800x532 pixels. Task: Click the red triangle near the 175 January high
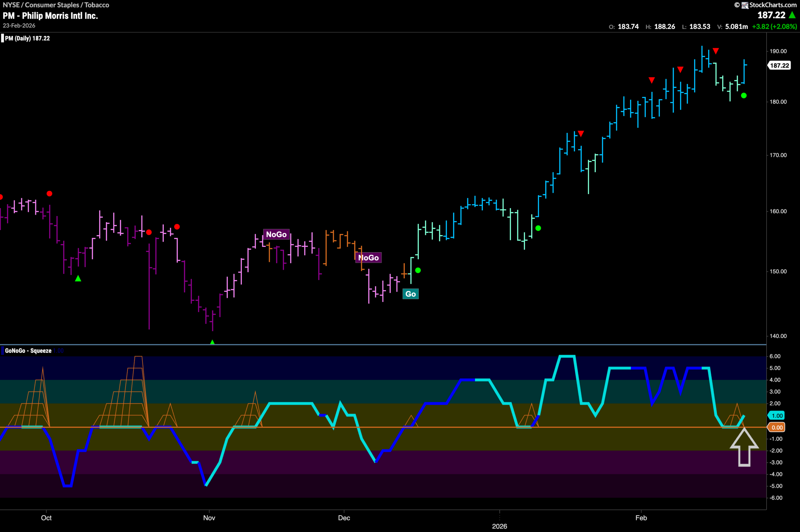click(581, 134)
